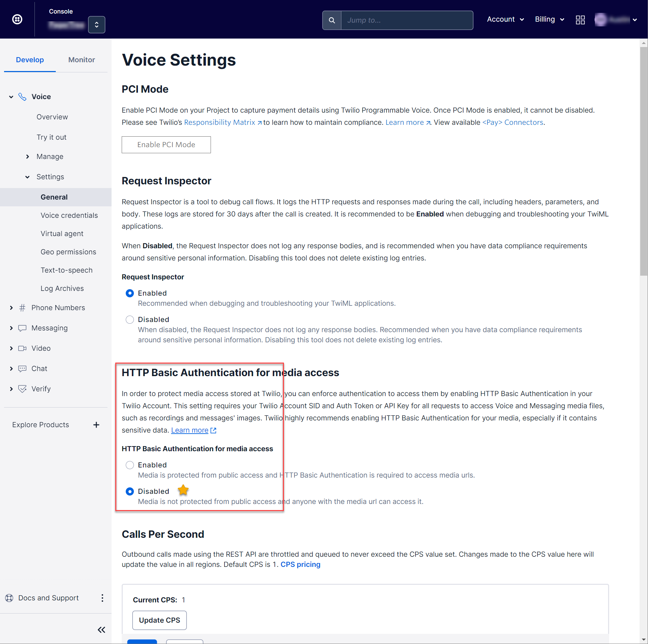Image resolution: width=648 pixels, height=644 pixels.
Task: Click the Voice phone icon in sidebar
Action: pos(22,97)
